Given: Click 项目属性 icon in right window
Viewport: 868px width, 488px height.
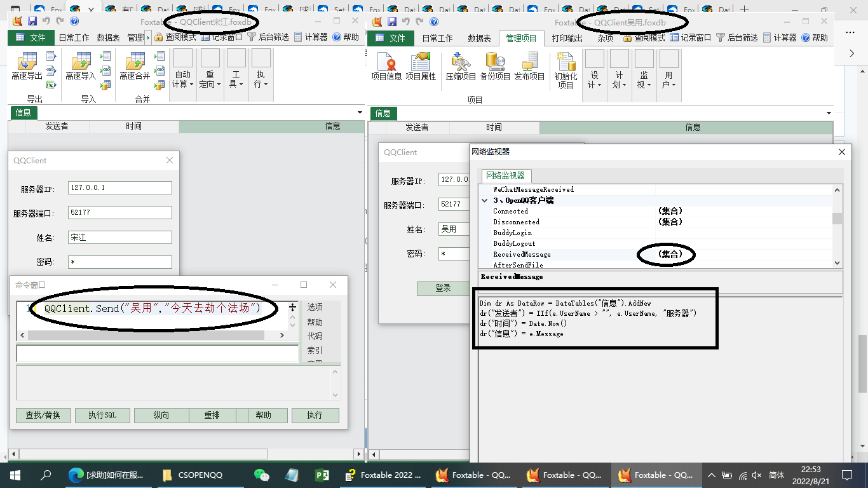Looking at the screenshot, I should 421,67.
